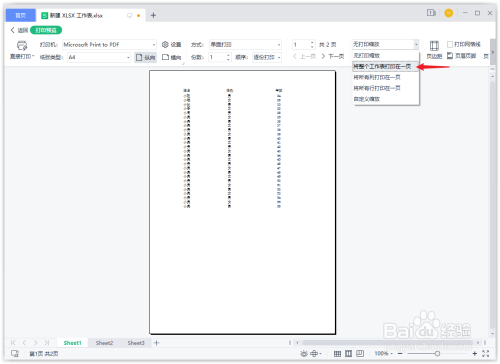Choose 将所有行打印在一页 option

[x=385, y=88]
